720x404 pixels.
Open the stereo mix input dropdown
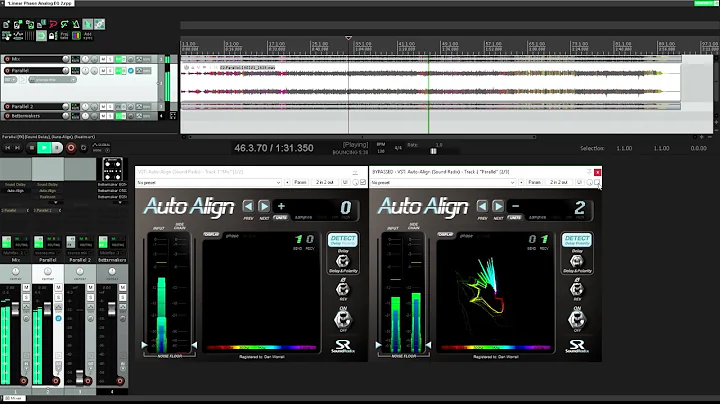52,80
